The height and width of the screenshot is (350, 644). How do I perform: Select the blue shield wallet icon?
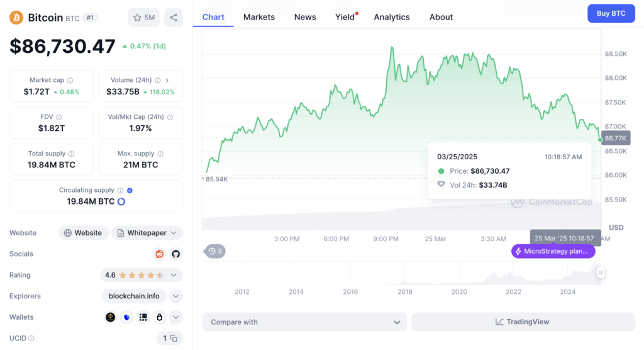click(x=127, y=317)
